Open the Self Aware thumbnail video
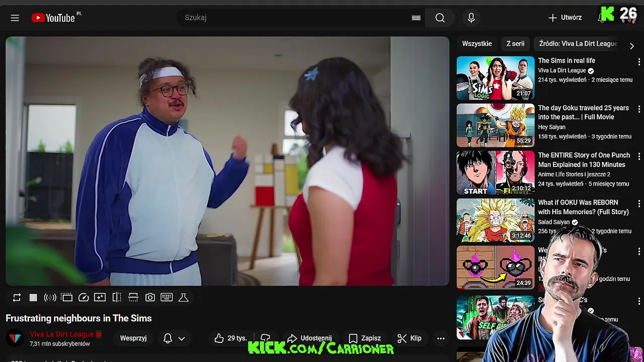Viewport: 644px width, 362px height. point(496,317)
